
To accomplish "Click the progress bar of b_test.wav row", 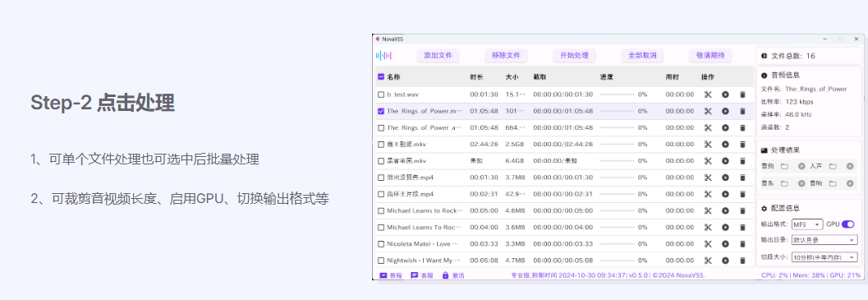I will click(618, 95).
